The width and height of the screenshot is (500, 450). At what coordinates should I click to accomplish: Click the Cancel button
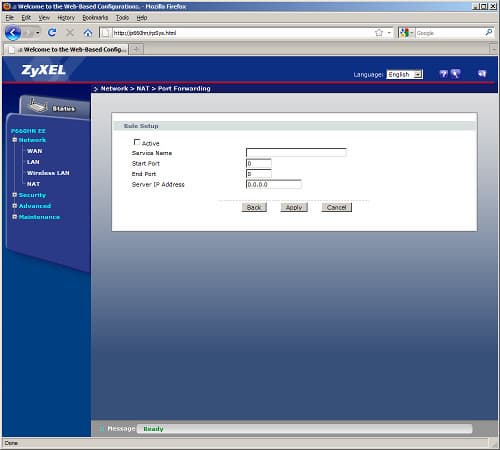point(337,207)
